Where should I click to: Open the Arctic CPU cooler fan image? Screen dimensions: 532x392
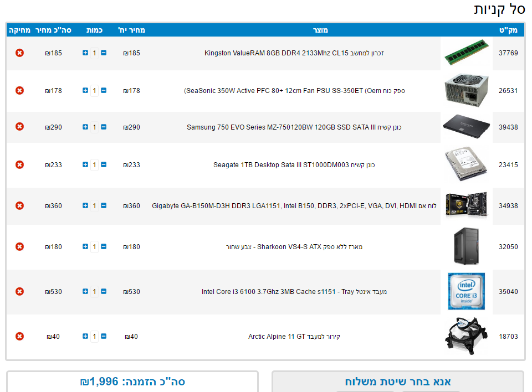click(x=467, y=336)
